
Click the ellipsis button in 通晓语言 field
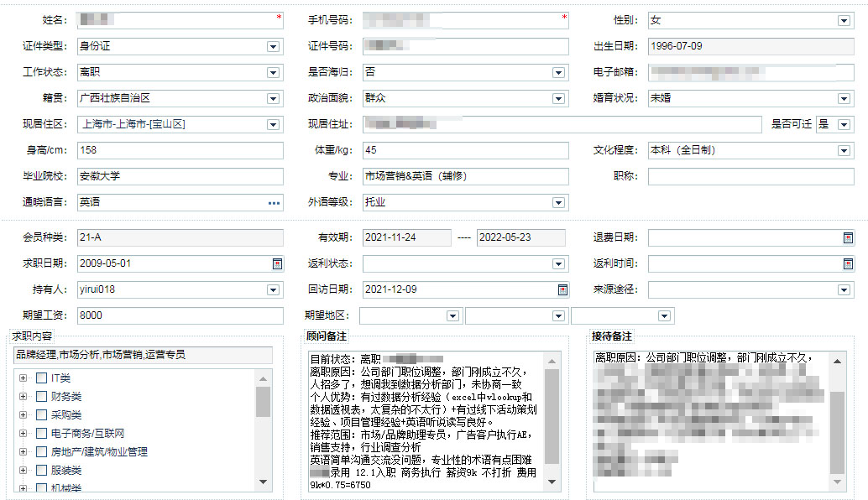274,203
